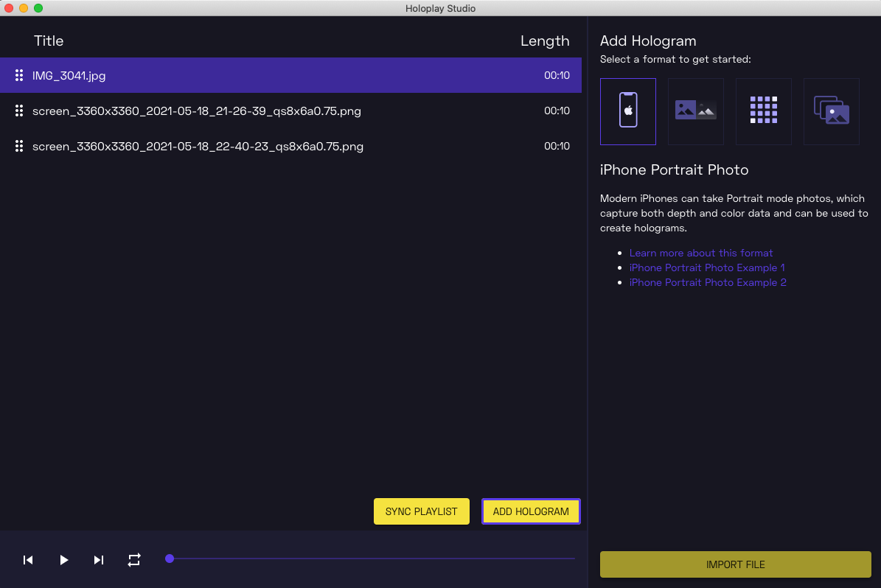Click the 00:10 length of 21-26-39 screenshot

pos(557,111)
